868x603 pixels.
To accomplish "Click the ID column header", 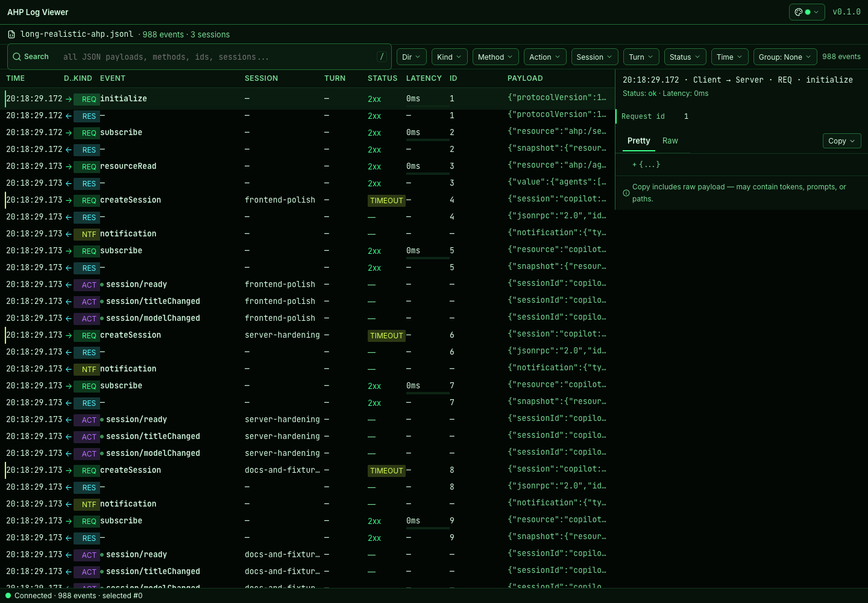I will 453,78.
